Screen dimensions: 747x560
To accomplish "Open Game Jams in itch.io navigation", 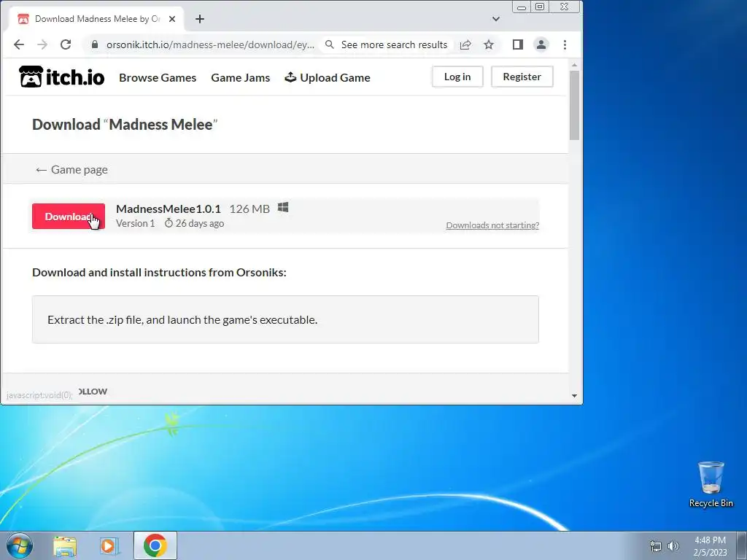I will click(241, 77).
